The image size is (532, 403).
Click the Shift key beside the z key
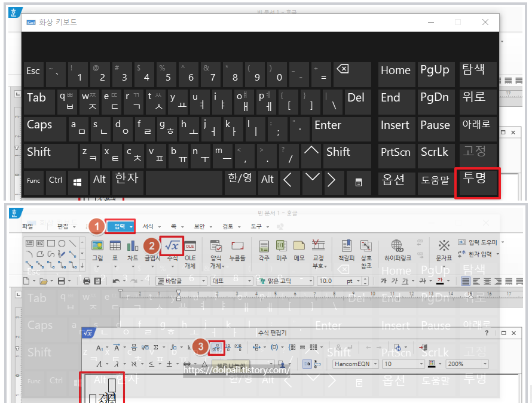click(51, 156)
